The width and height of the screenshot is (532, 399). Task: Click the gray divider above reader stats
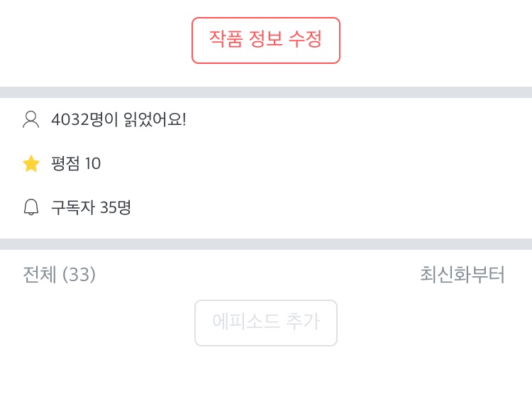[x=266, y=92]
